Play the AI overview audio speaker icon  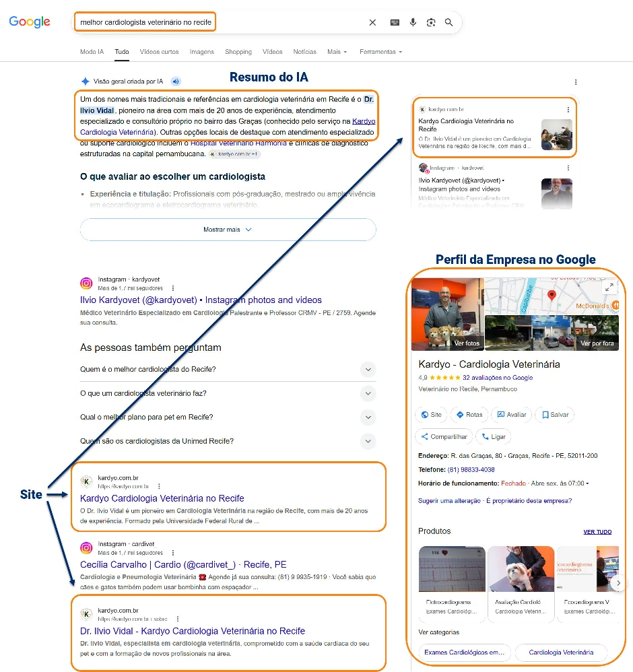[176, 81]
